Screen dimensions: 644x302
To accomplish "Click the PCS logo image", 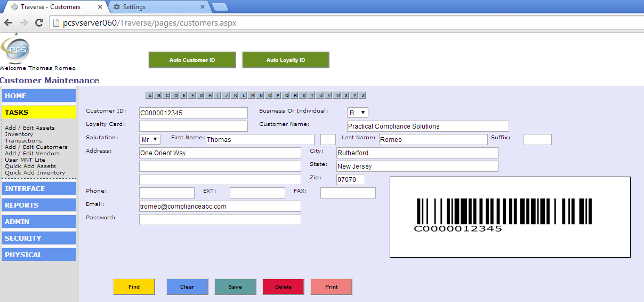I will tap(15, 49).
